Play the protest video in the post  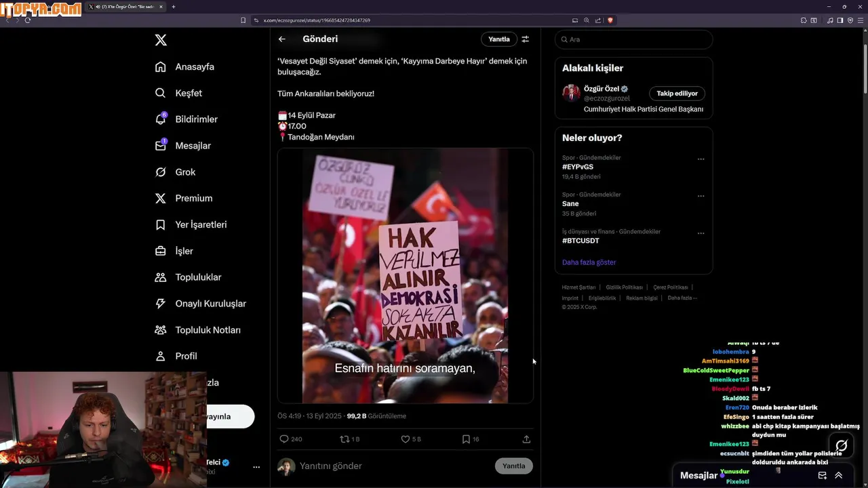click(405, 276)
